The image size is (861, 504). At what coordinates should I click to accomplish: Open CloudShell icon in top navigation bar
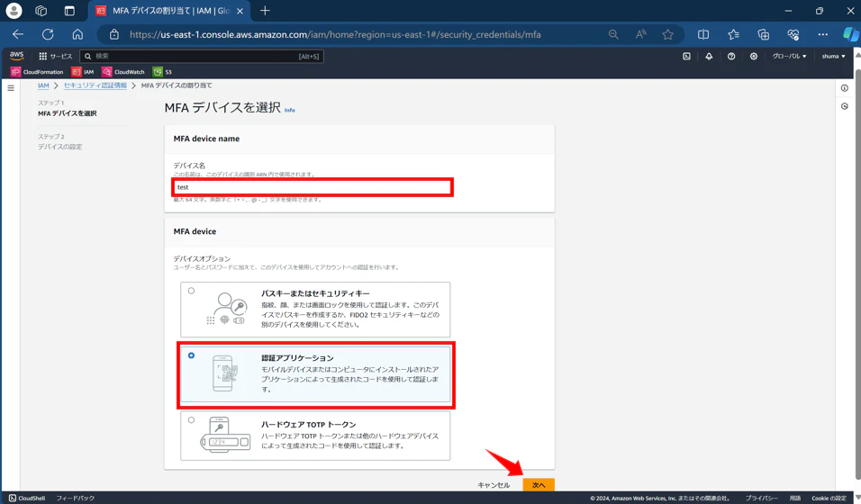[686, 56]
